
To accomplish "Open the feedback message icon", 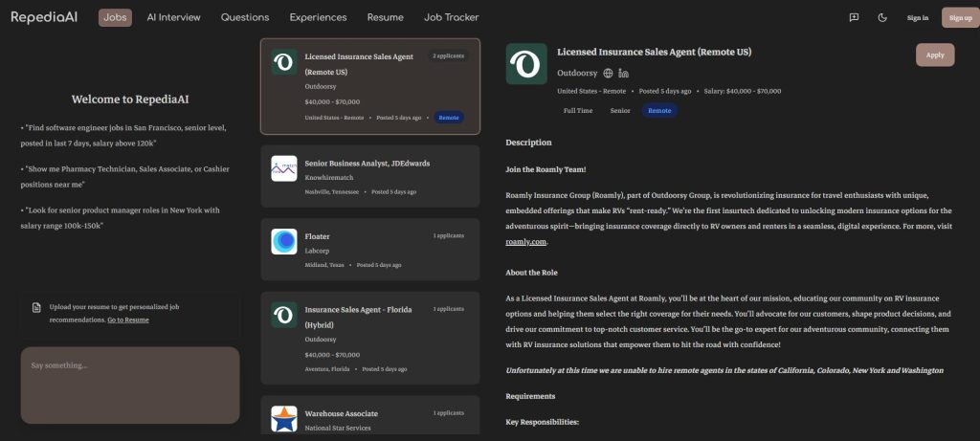I will click(x=854, y=17).
